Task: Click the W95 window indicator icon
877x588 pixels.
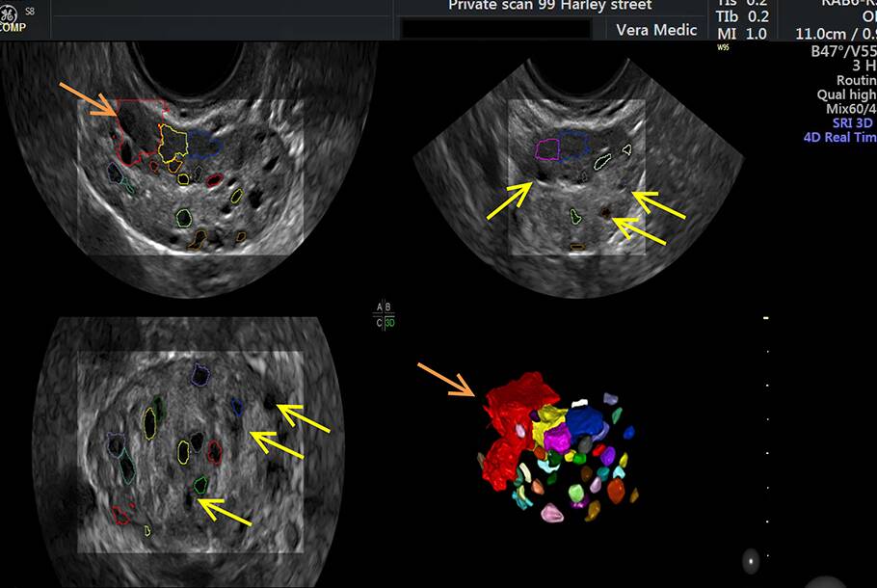Action: click(724, 48)
